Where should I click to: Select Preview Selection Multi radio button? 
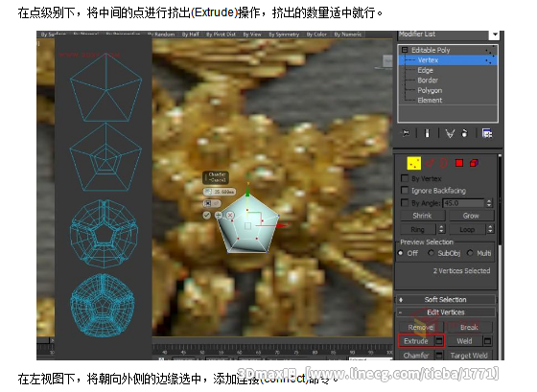pyautogui.click(x=470, y=253)
